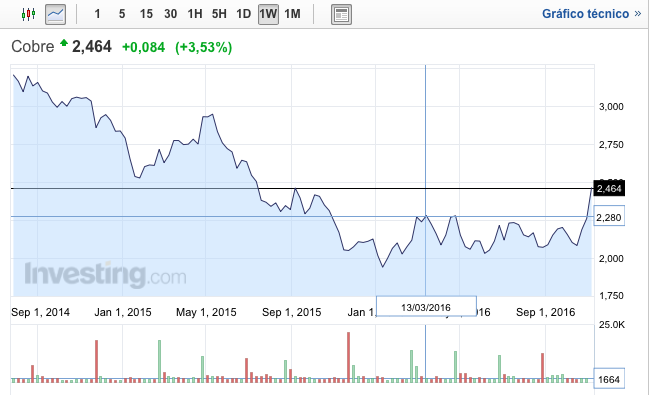Set the 1 minute interval
Image resolution: width=649 pixels, height=395 pixels.
coord(97,14)
